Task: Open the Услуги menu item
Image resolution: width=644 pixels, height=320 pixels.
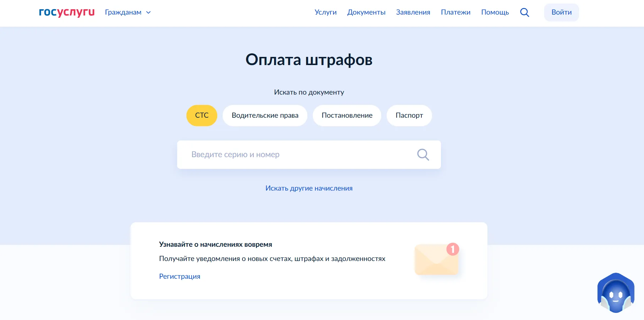Action: point(325,12)
